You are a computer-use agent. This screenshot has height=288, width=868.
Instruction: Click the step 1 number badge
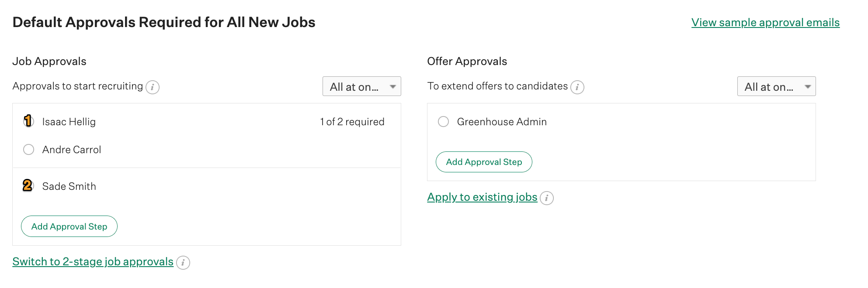tap(28, 121)
